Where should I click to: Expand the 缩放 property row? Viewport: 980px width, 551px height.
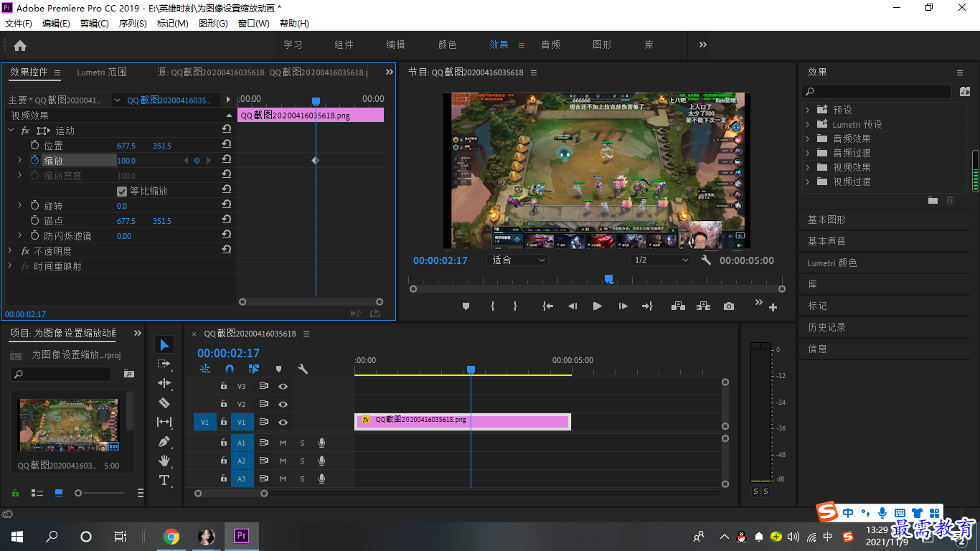(x=20, y=160)
